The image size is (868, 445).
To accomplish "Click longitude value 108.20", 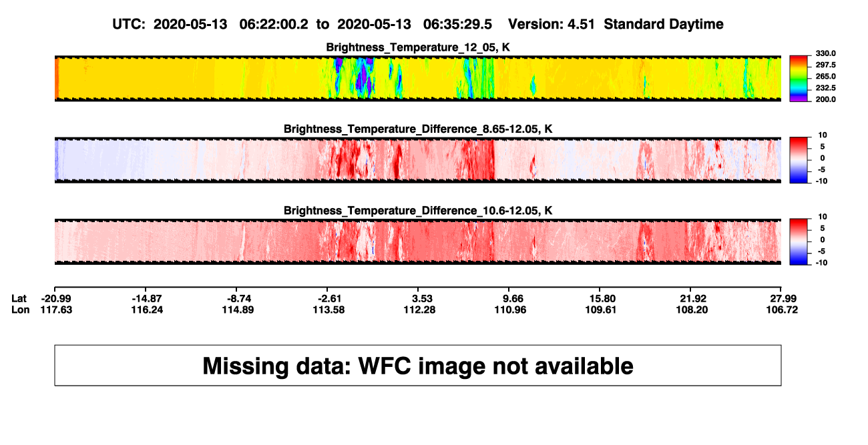I will coord(693,310).
